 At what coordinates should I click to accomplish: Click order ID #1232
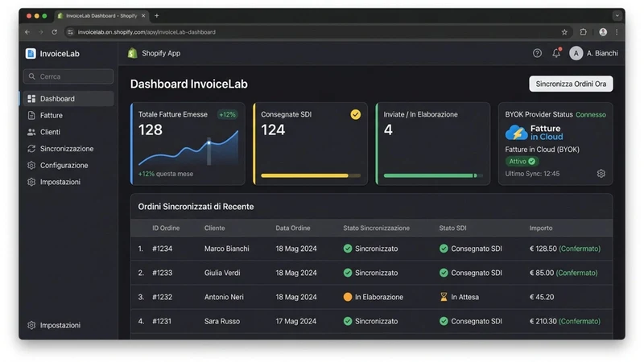click(x=163, y=297)
